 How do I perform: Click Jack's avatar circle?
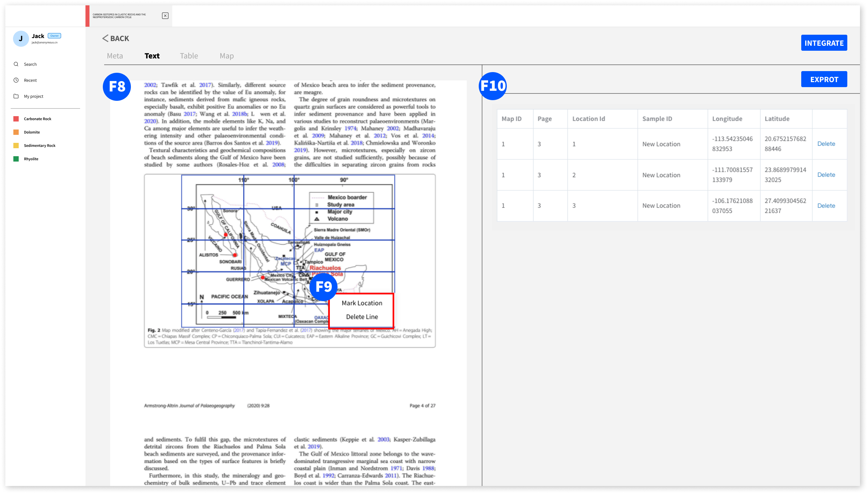pos(21,39)
